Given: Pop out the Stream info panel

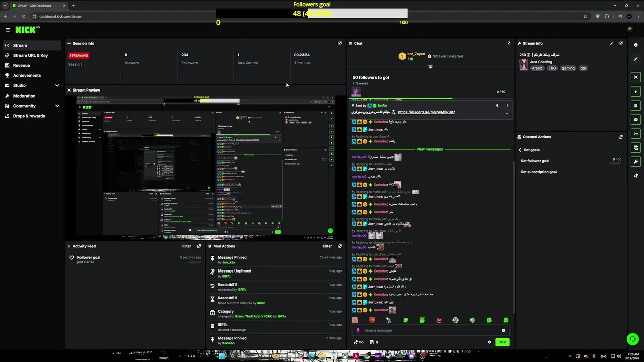Looking at the screenshot, I should coord(621,43).
